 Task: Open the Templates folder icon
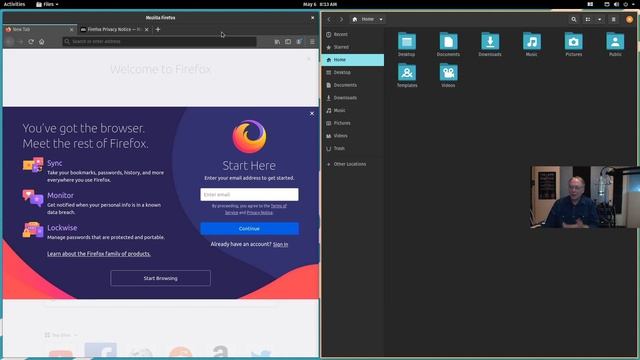coord(407,72)
